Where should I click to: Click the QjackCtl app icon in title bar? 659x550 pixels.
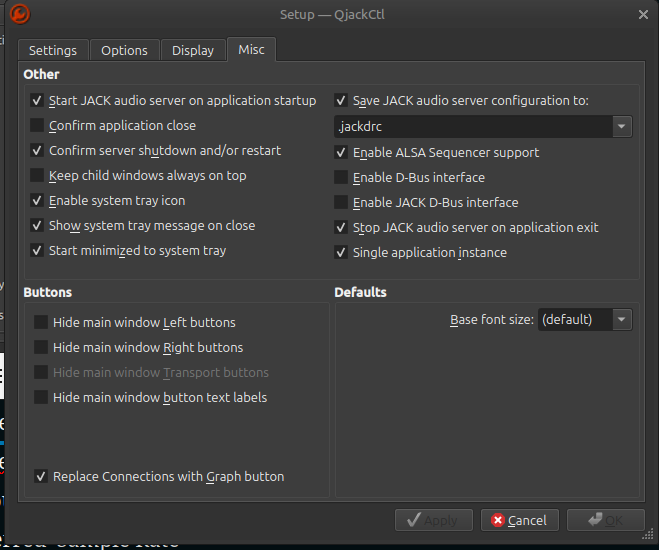[19, 14]
